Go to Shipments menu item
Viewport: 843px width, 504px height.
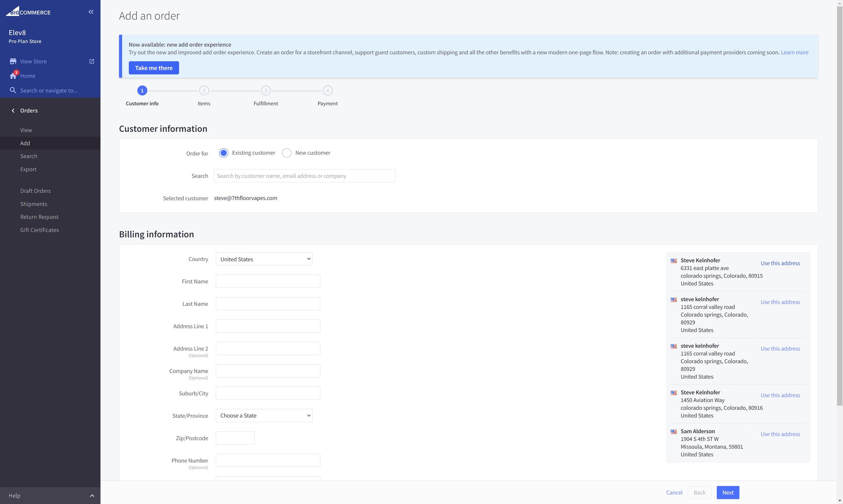point(34,204)
